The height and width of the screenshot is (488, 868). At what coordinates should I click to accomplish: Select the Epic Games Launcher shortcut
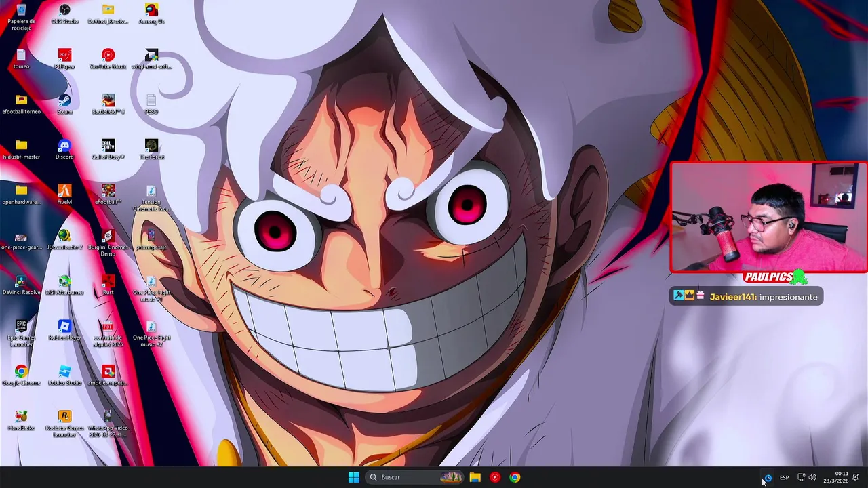(x=21, y=333)
